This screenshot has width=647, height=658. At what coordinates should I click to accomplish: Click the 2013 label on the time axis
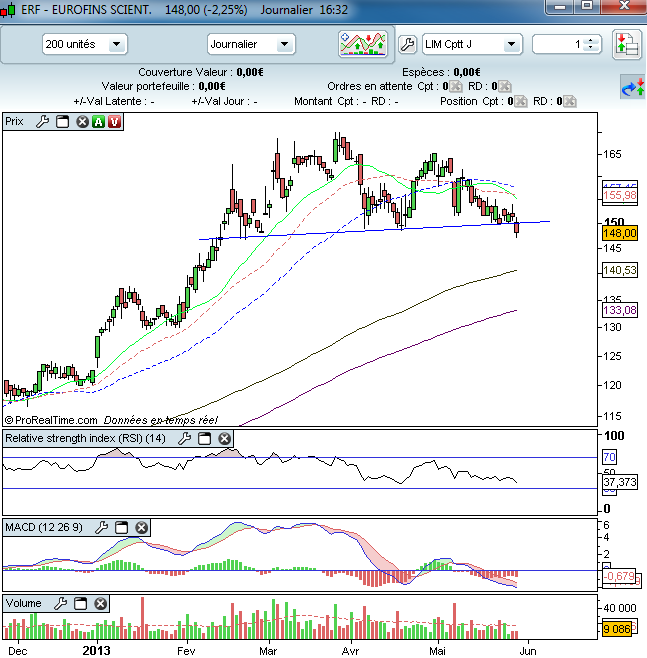tap(97, 650)
